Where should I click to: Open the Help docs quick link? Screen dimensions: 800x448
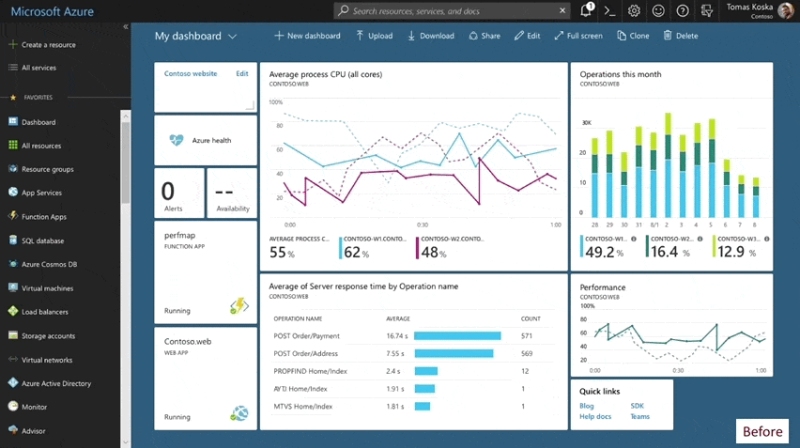(595, 416)
